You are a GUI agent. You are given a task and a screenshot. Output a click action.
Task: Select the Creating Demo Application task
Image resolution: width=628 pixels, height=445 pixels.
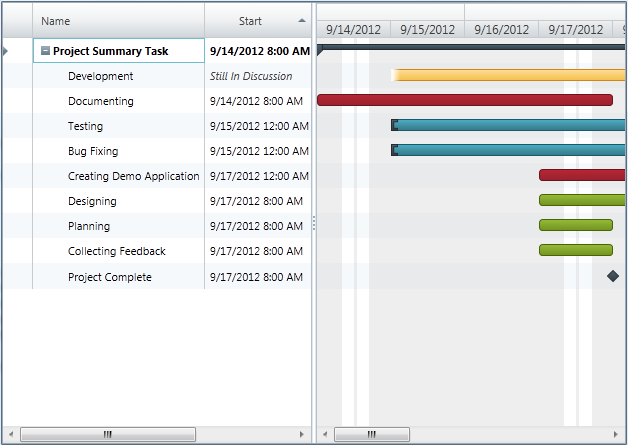[133, 176]
